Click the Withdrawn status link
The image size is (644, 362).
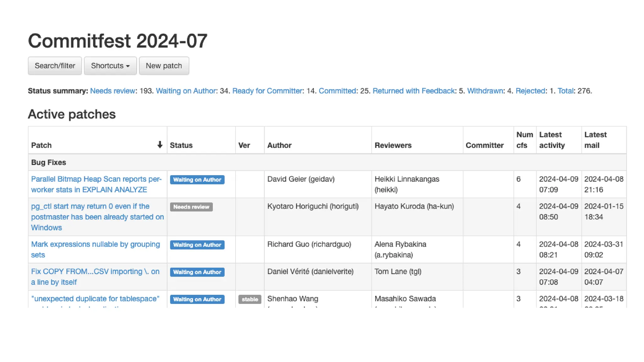click(x=485, y=91)
